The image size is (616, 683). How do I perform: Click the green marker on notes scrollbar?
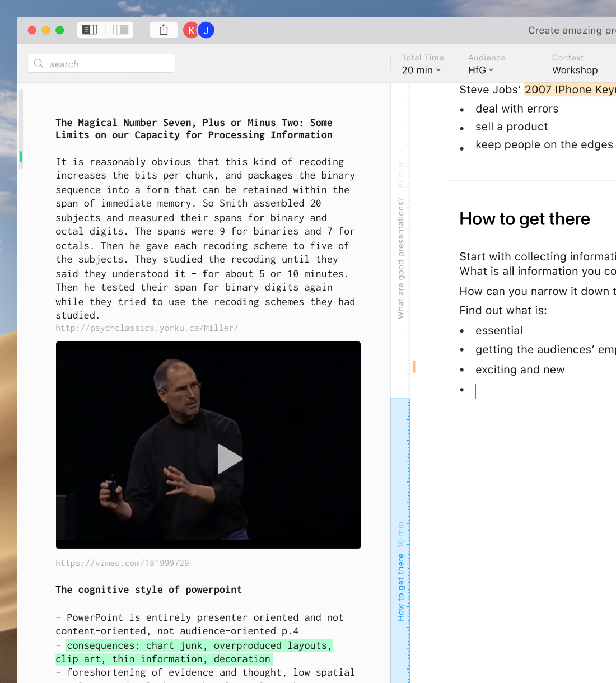[x=21, y=156]
